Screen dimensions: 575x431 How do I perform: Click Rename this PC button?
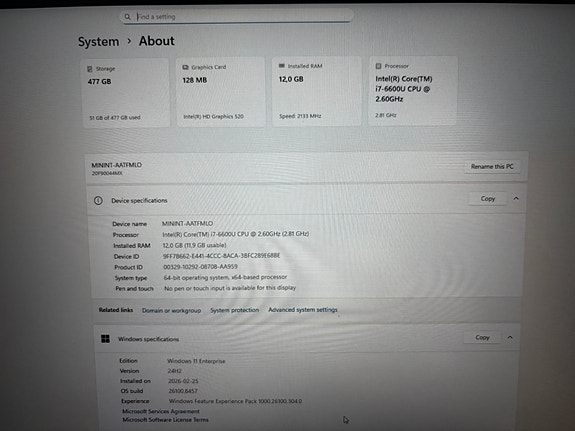coord(492,167)
